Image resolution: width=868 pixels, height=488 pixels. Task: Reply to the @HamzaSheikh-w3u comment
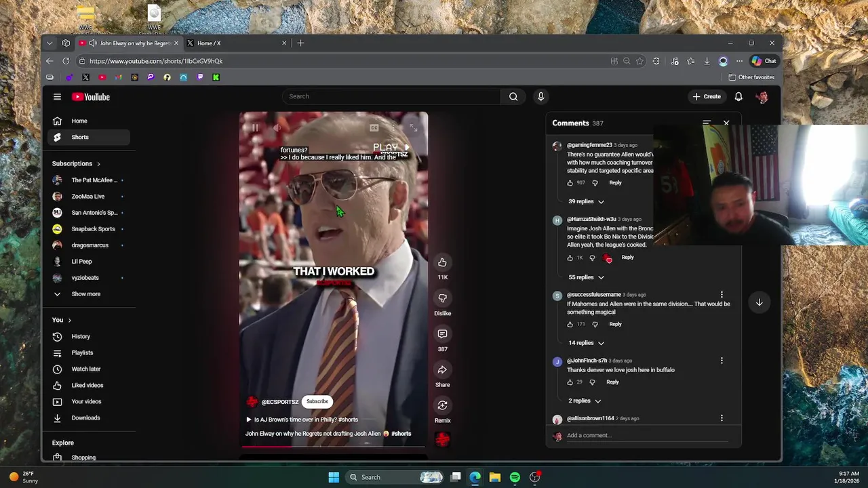(x=628, y=258)
